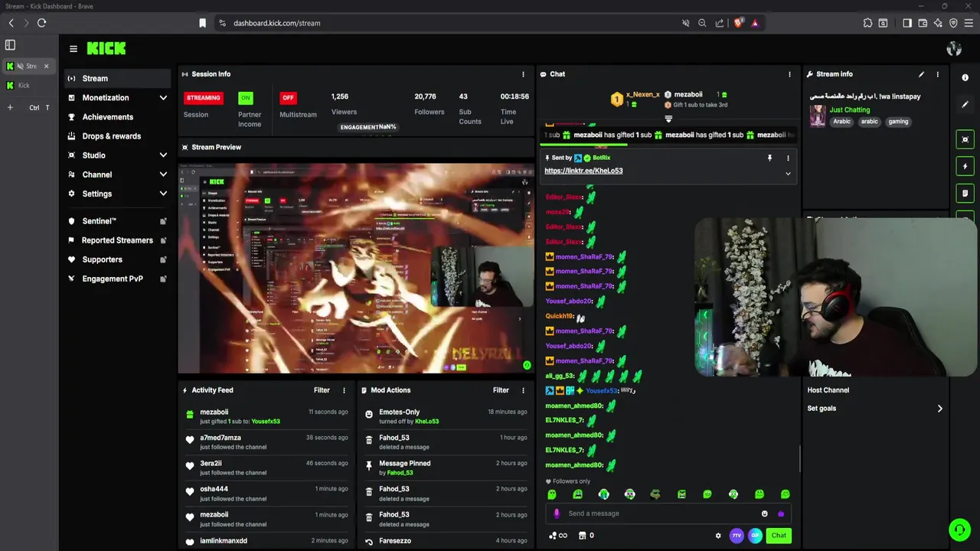The image size is (980, 551).
Task: Collapse pinned message with chevron arrow
Action: 788,174
